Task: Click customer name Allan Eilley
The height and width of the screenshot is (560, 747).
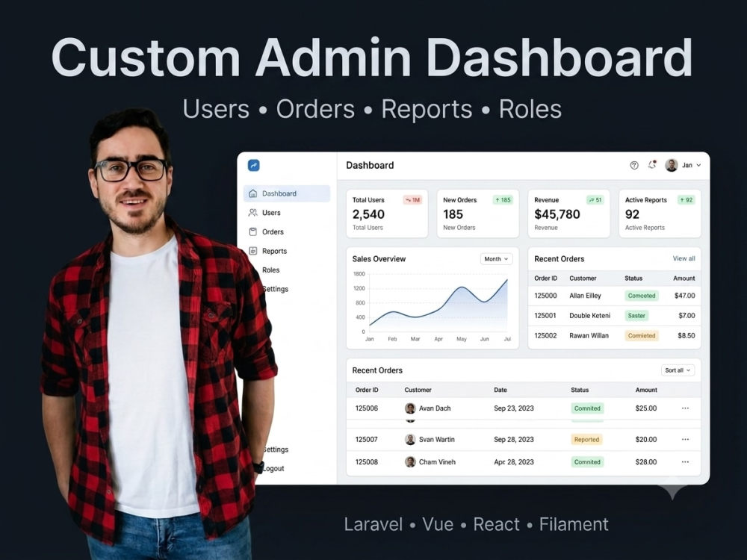Action: (585, 296)
